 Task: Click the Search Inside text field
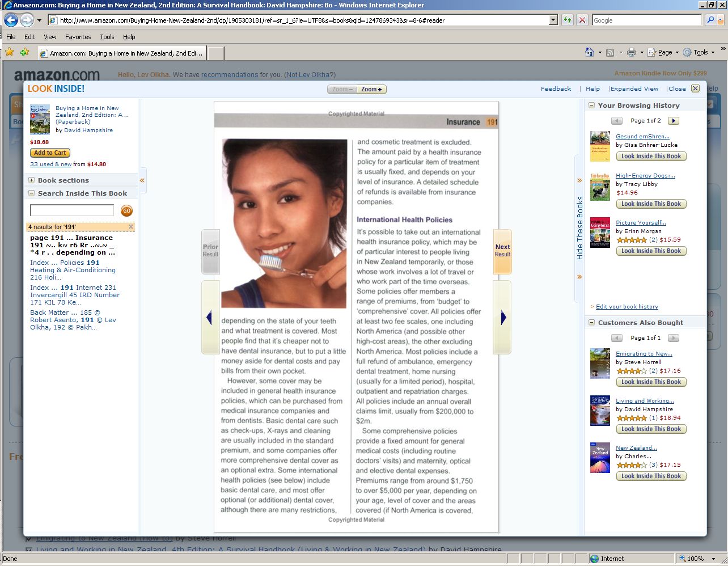[x=72, y=210]
